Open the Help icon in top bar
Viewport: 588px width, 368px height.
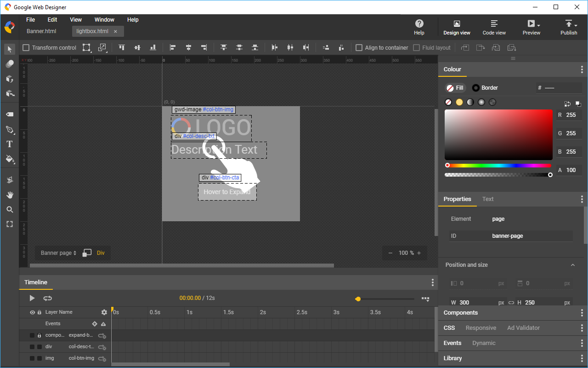419,27
